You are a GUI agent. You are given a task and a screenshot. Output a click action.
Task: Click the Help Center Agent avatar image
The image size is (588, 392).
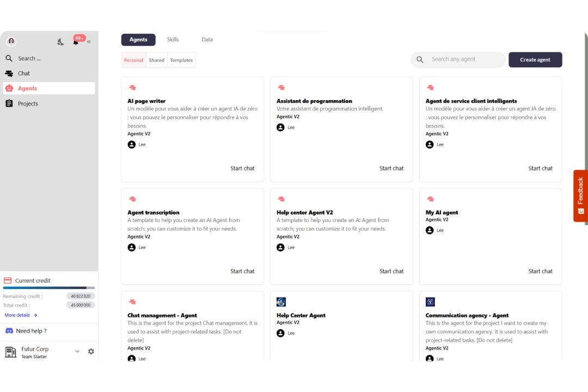(x=281, y=302)
